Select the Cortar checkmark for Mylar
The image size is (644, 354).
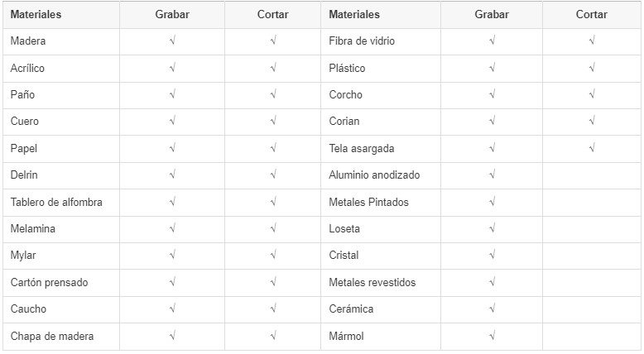(273, 255)
